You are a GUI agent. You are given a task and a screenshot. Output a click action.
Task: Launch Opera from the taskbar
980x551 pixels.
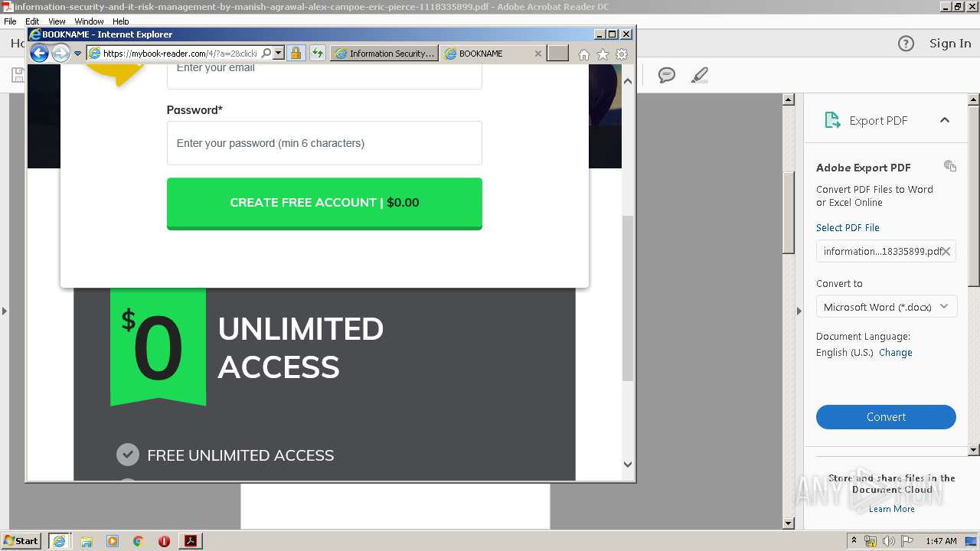pos(164,541)
